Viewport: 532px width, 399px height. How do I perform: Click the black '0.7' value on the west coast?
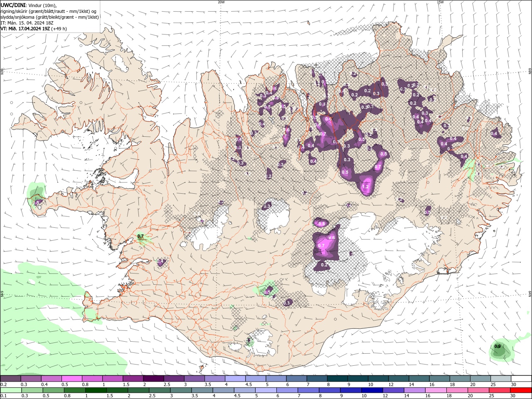tap(140, 236)
